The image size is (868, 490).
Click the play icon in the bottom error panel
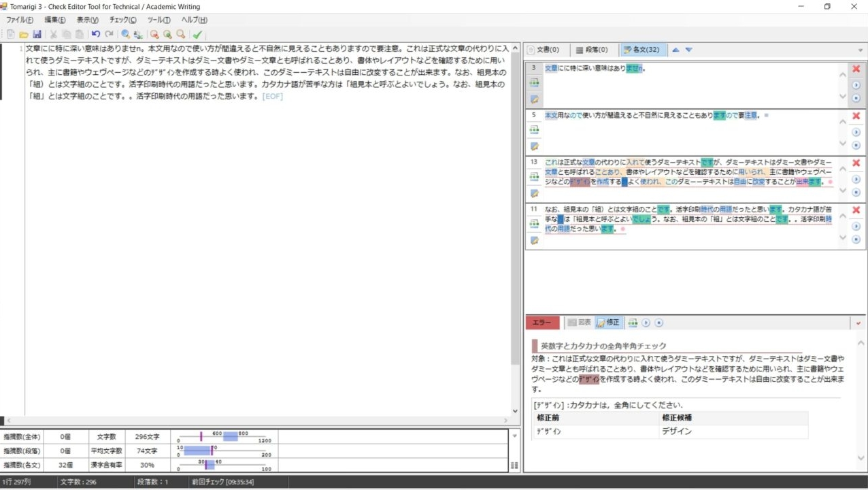645,323
